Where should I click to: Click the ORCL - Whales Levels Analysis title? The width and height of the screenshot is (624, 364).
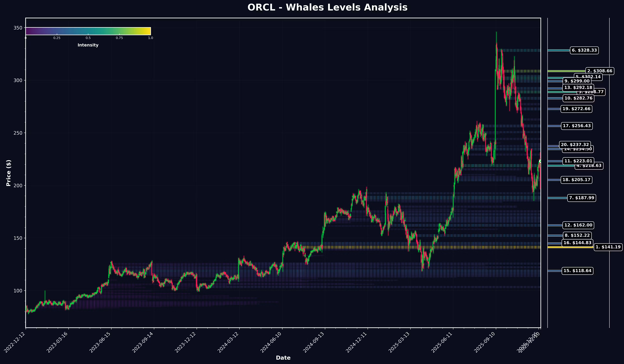[327, 7]
